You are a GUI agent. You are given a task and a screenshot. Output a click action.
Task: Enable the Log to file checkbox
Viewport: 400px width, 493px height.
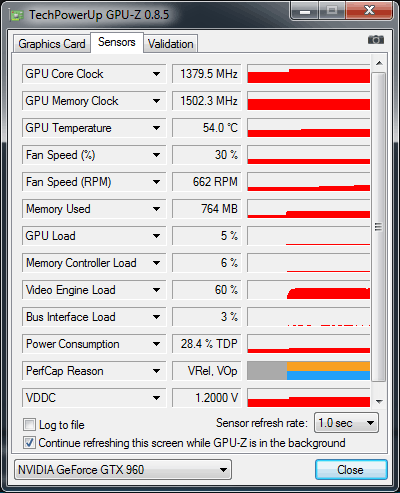[x=29, y=425]
